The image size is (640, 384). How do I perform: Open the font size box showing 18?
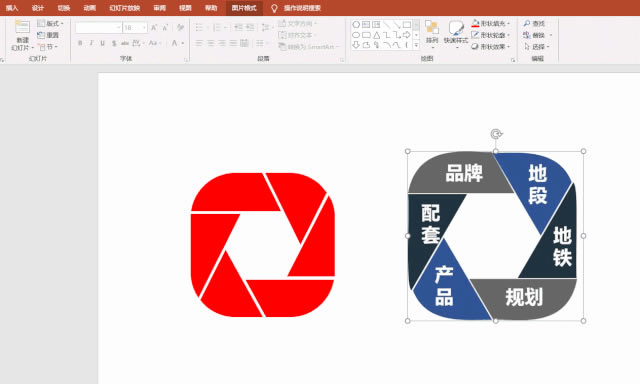[135, 28]
